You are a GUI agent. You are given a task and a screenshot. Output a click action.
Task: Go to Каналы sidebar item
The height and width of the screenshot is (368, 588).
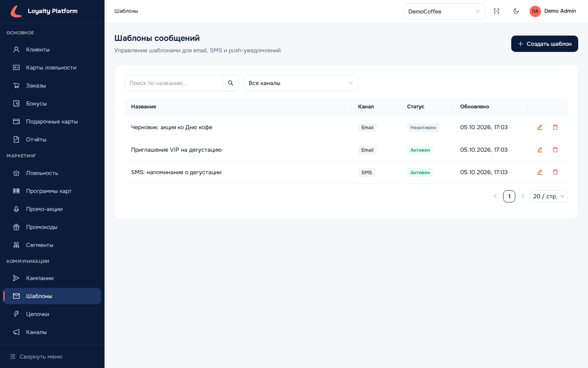click(52, 332)
